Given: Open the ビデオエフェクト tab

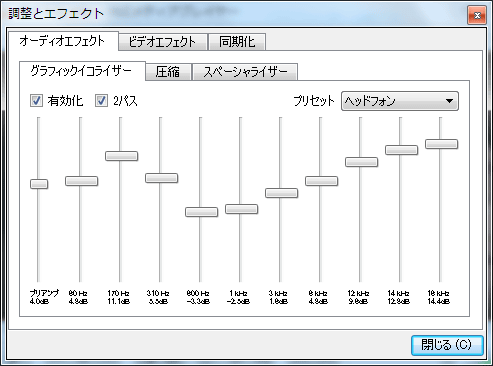Looking at the screenshot, I should point(163,42).
